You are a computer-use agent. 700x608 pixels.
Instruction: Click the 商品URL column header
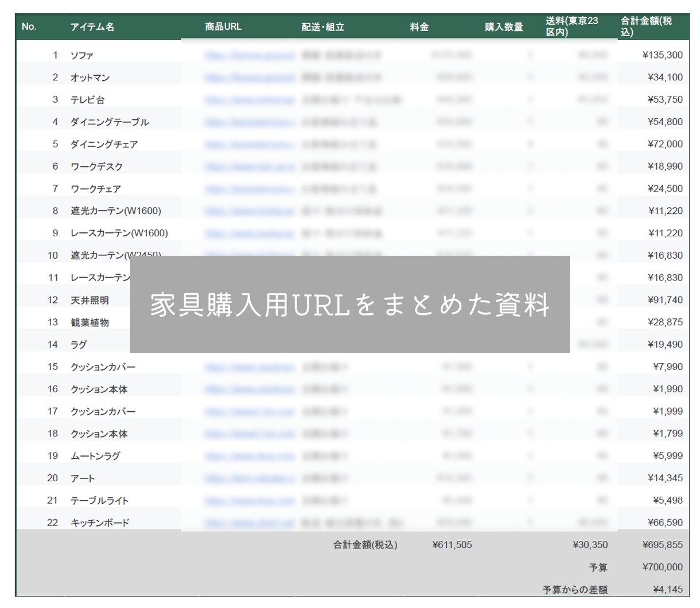pos(223,26)
